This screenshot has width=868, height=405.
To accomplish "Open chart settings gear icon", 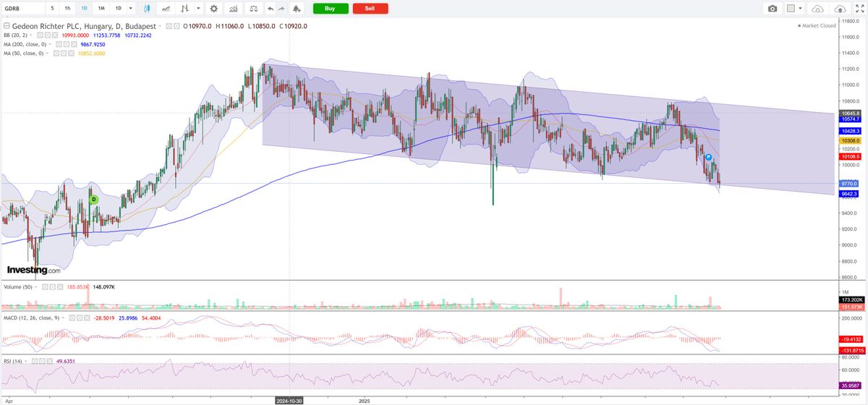I will point(213,8).
